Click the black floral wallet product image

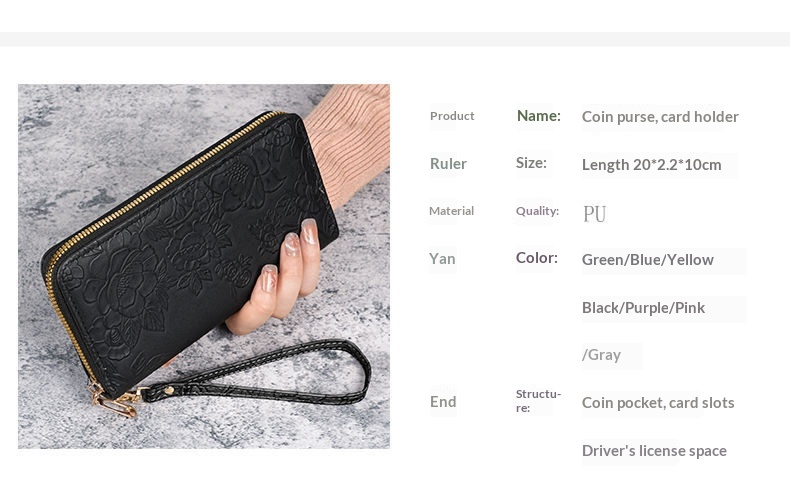[204, 266]
